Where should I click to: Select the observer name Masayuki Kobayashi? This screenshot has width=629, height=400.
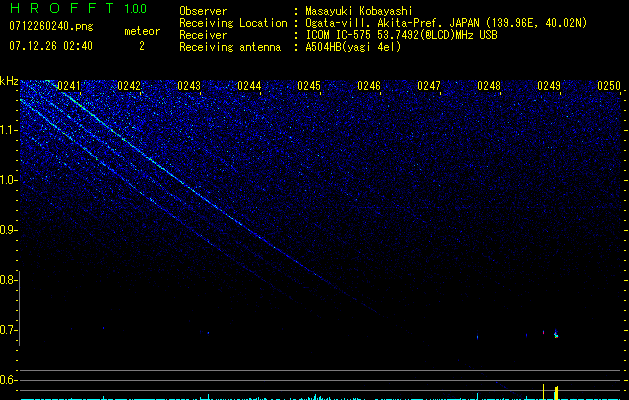coord(359,11)
